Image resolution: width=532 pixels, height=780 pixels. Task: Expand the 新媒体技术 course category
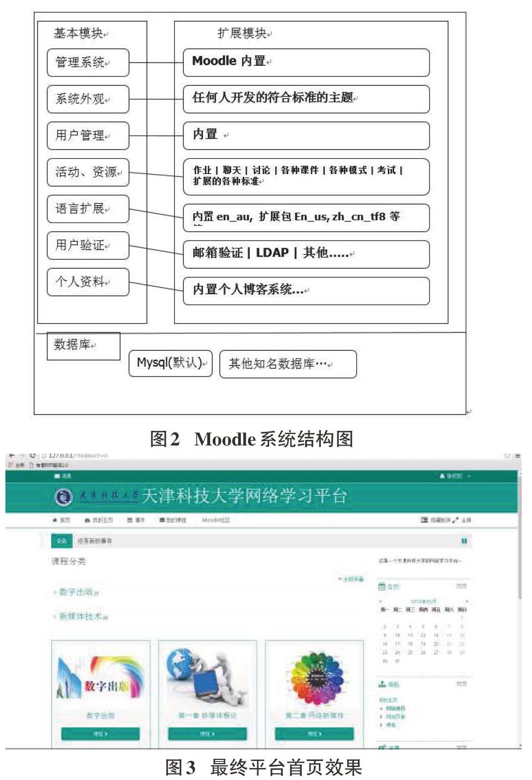click(81, 616)
